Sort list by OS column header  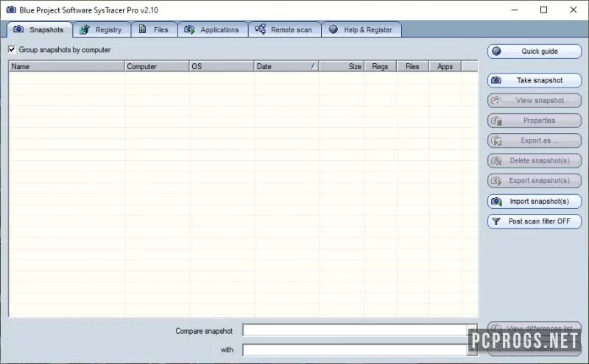[x=222, y=66]
